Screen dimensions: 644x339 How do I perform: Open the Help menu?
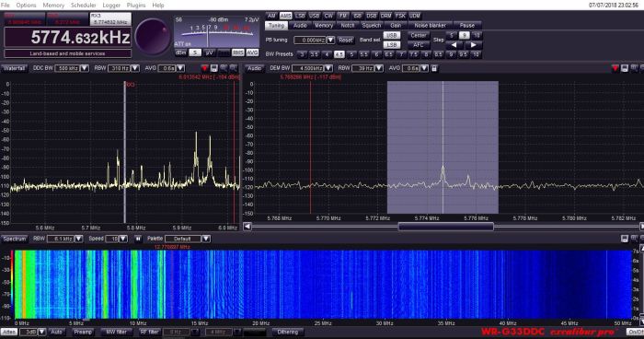[x=158, y=6]
